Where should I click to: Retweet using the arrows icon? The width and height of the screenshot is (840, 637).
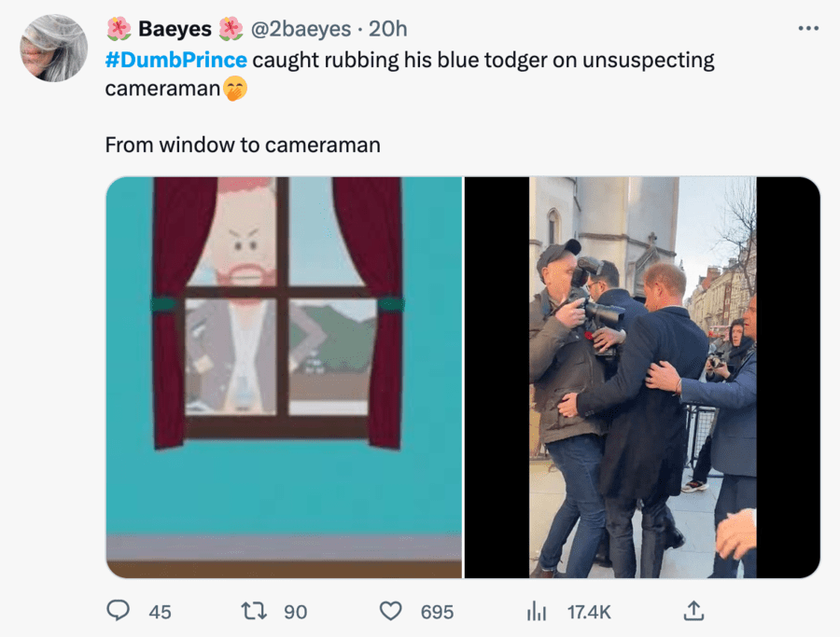[x=253, y=611]
